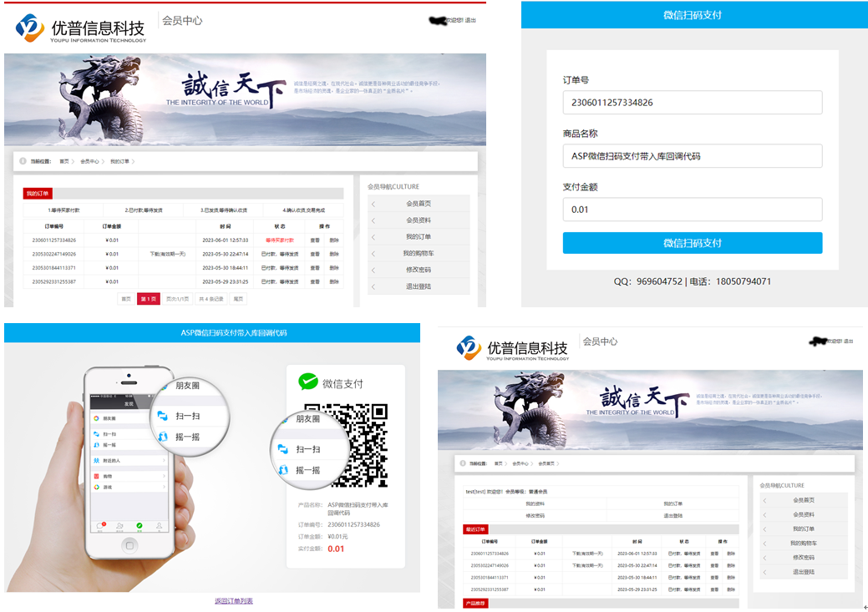Select the 2.已付款,等待发货 status tab
This screenshot has width=868, height=612.
(144, 210)
